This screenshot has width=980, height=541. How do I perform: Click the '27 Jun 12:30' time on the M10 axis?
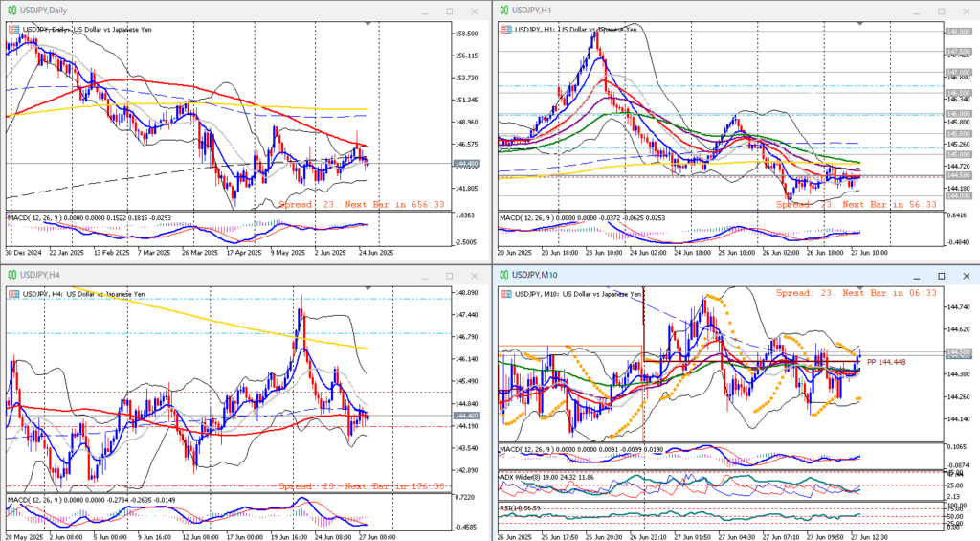coord(869,537)
